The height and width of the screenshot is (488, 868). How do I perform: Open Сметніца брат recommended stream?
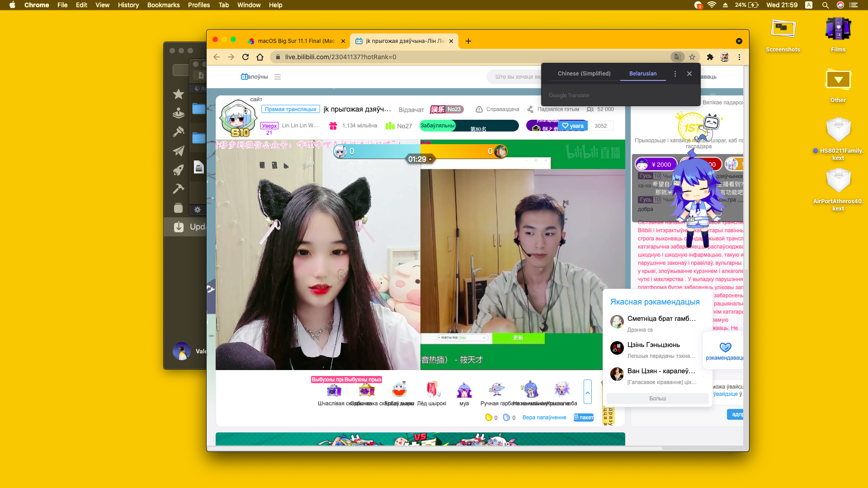click(x=658, y=324)
